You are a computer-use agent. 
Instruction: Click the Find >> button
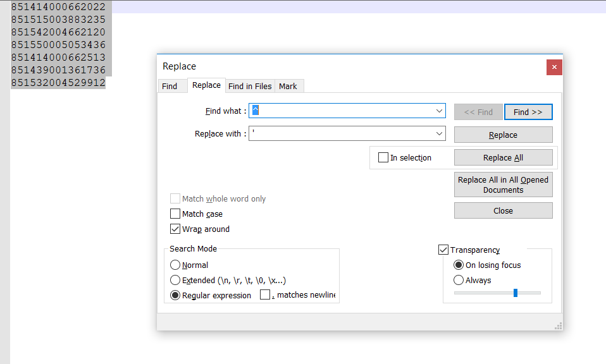[x=528, y=112]
